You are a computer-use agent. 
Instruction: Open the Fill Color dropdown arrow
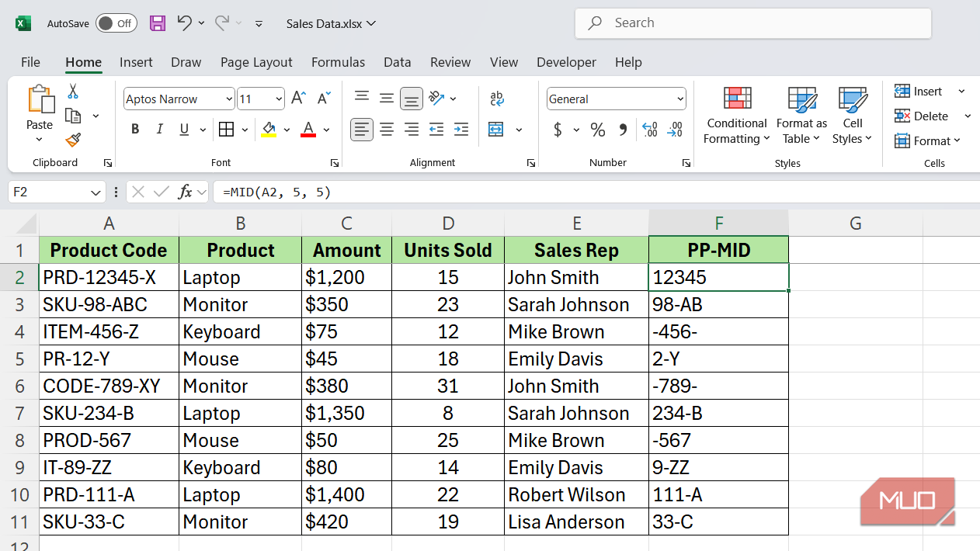click(287, 130)
